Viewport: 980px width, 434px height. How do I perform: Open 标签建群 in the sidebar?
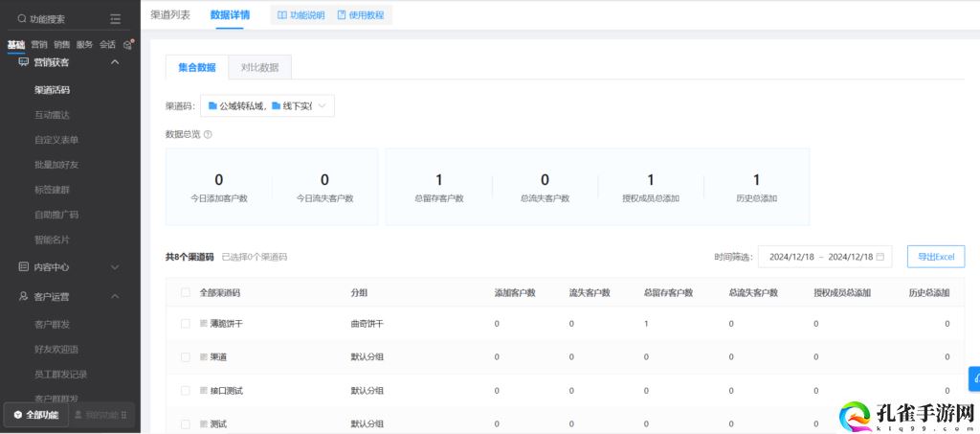tap(52, 190)
